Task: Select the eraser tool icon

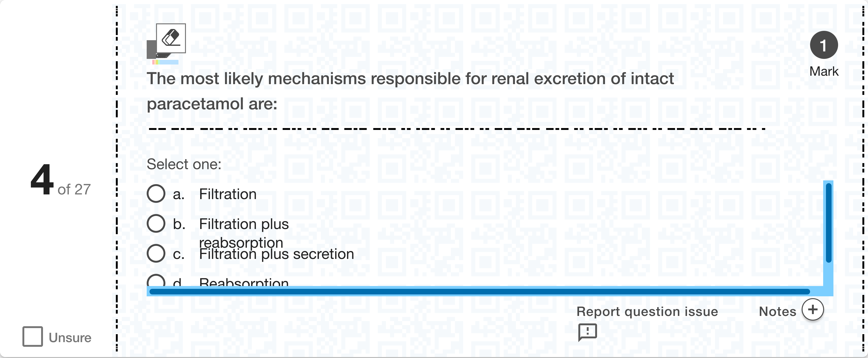Action: 171,38
